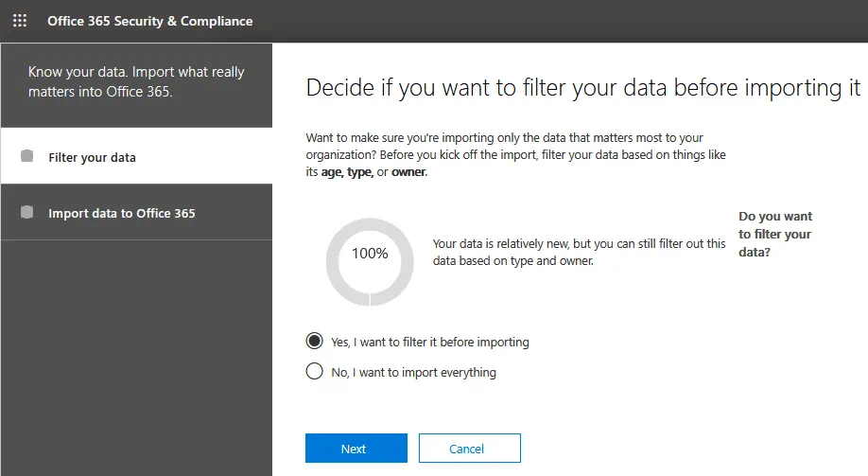
Task: Click the Filter your data step icon
Action: pos(26,156)
